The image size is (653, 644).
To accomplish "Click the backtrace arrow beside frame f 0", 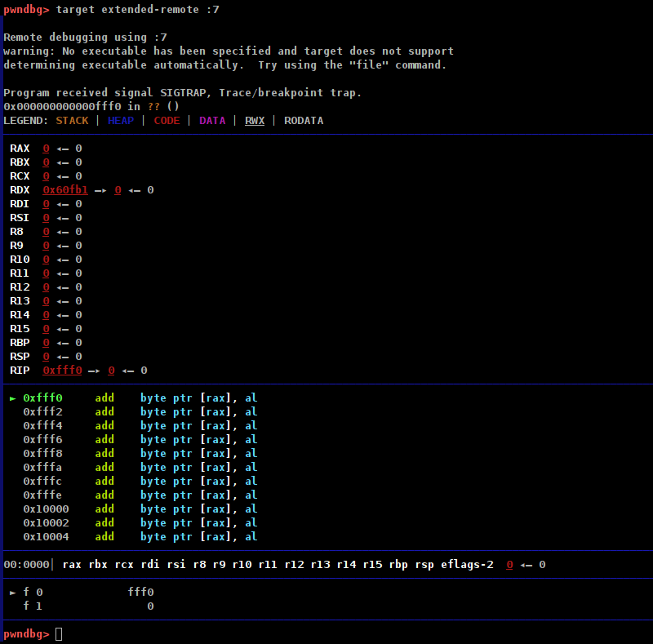I will point(13,593).
